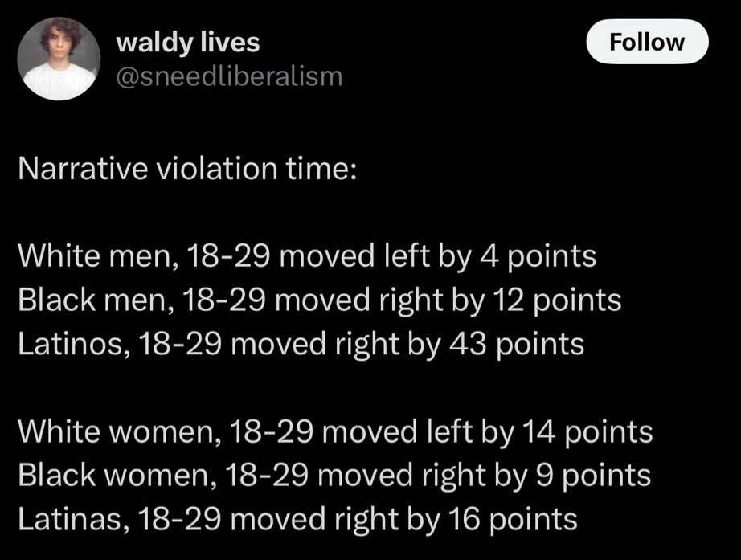Select the Latinas 18-29 line
741x560 pixels.
click(297, 519)
